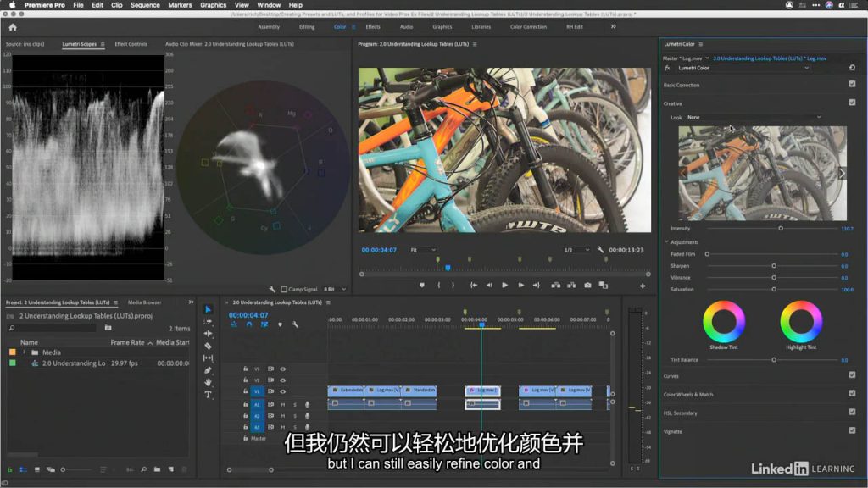Screen dimensions: 868x488
Task: Toggle V3 track output eye
Action: point(283,369)
